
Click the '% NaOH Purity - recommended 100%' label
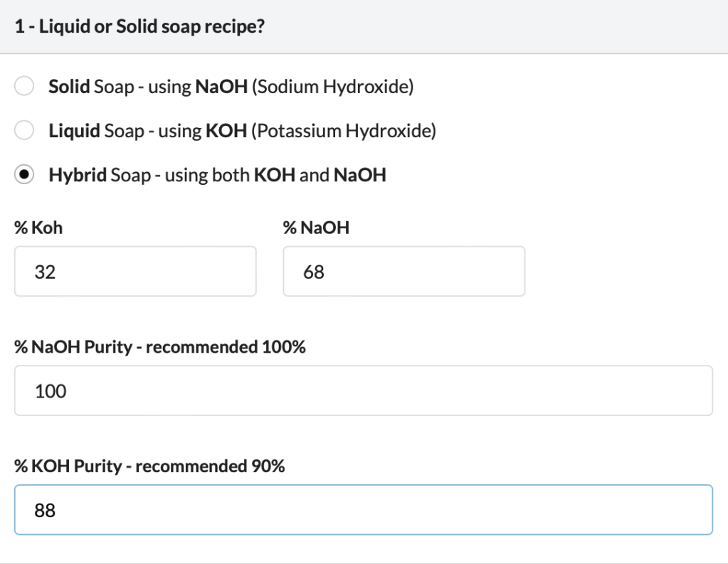click(x=160, y=348)
